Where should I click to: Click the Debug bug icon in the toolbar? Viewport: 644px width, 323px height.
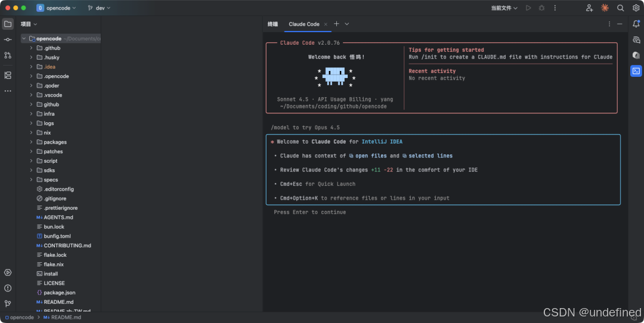coord(541,8)
